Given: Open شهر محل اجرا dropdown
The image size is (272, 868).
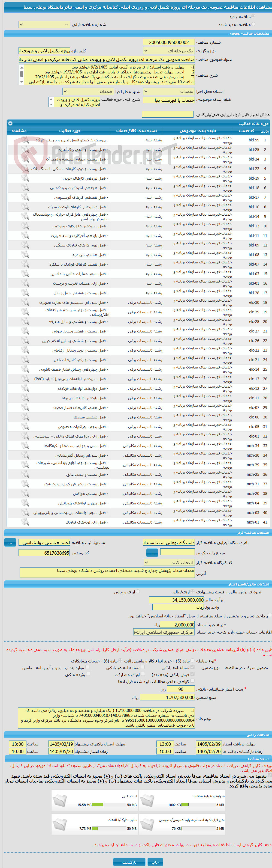Looking at the screenshot, I should [88, 91].
